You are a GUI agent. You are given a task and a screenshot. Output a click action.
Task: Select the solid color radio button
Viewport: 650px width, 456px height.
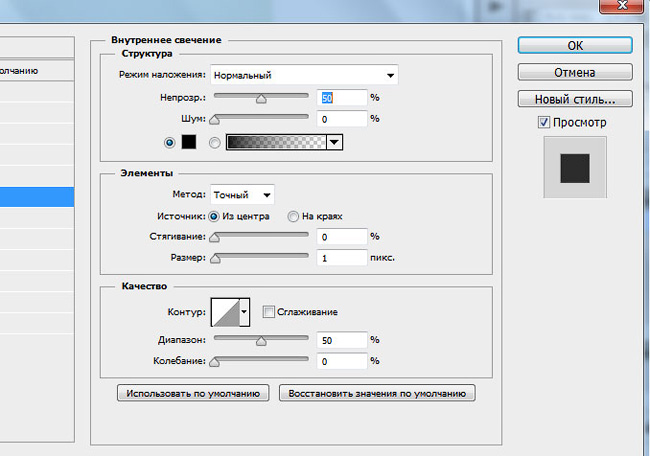coord(169,143)
